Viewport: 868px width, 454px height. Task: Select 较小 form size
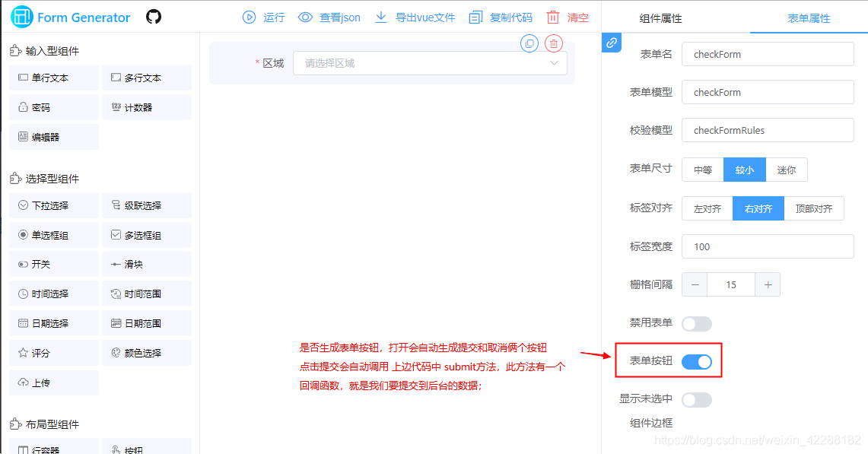[x=745, y=170]
